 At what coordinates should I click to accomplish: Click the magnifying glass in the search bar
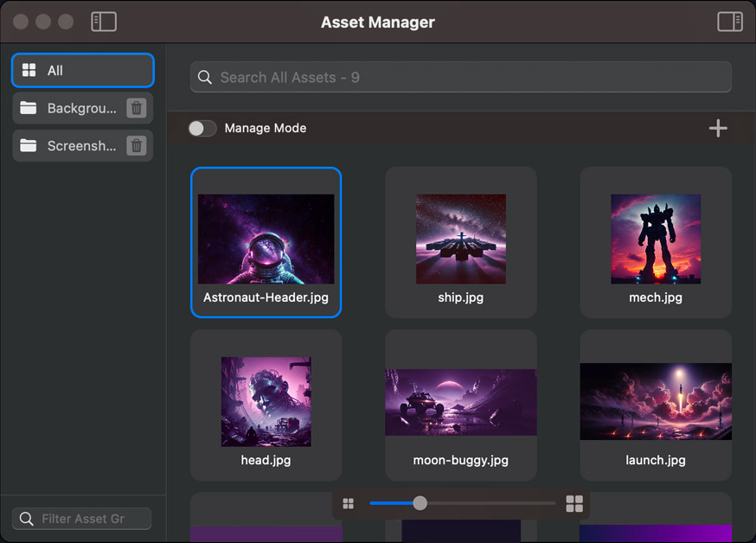click(205, 77)
